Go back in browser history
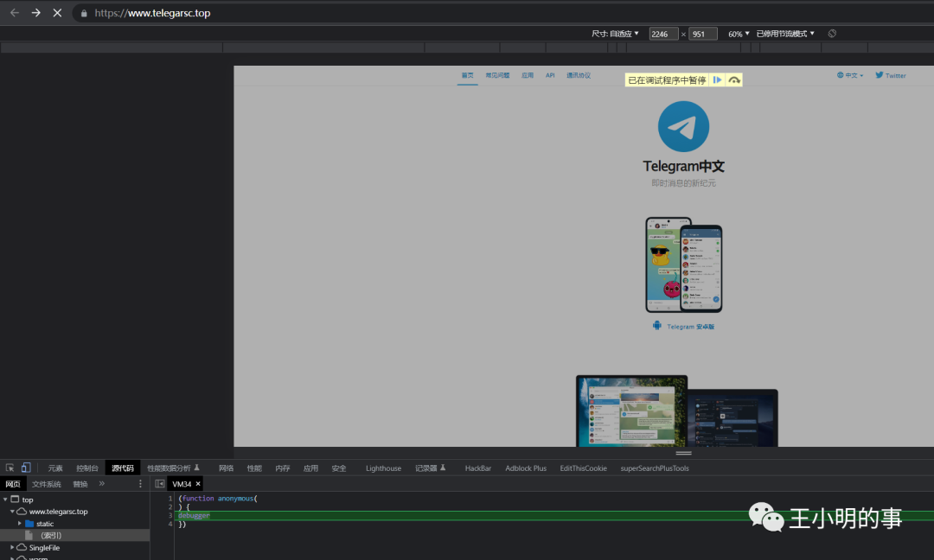 point(15,12)
